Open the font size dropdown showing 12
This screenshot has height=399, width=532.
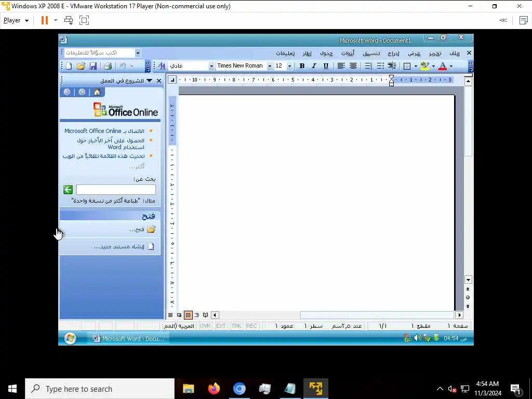pyautogui.click(x=289, y=66)
